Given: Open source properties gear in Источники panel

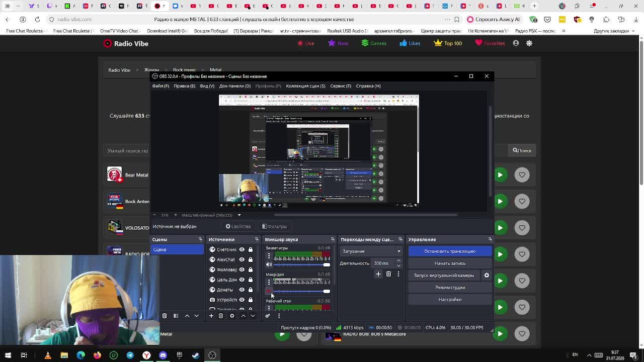Looking at the screenshot, I should tap(232, 316).
